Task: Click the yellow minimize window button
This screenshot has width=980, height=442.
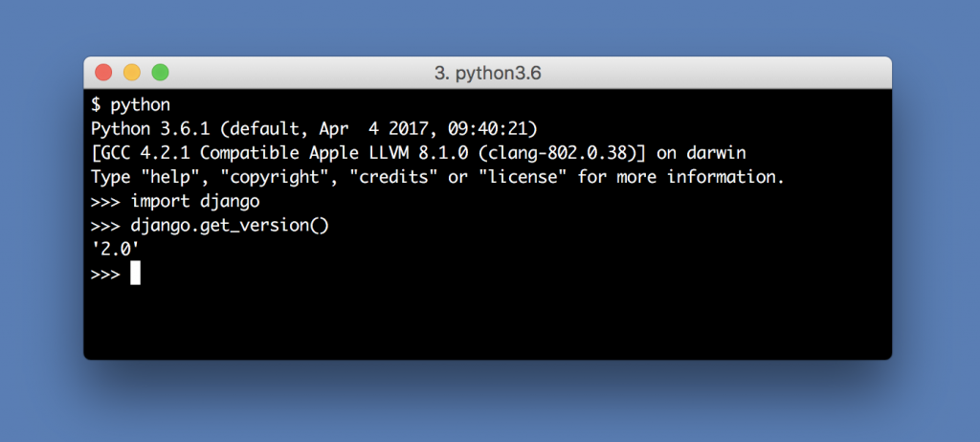Action: pyautogui.click(x=132, y=73)
